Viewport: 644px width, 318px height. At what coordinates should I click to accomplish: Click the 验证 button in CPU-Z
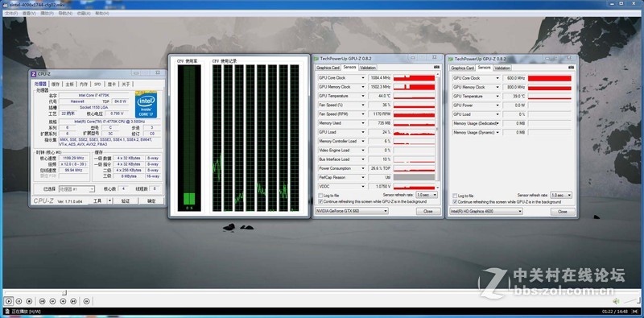(126, 201)
